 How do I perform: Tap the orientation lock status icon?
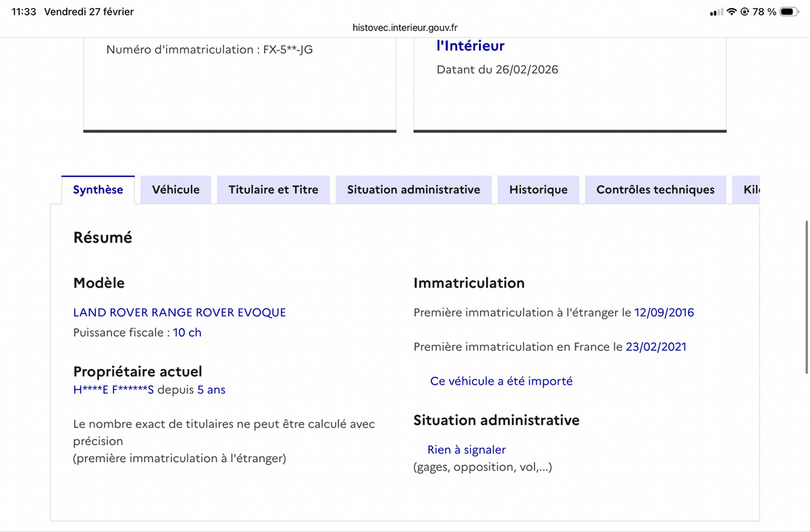pos(745,12)
